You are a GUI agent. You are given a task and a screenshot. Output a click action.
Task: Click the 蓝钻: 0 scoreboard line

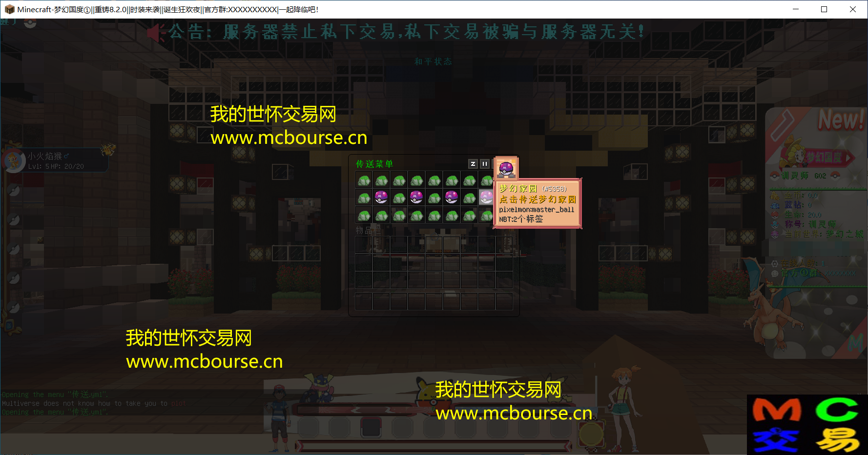pyautogui.click(x=792, y=205)
